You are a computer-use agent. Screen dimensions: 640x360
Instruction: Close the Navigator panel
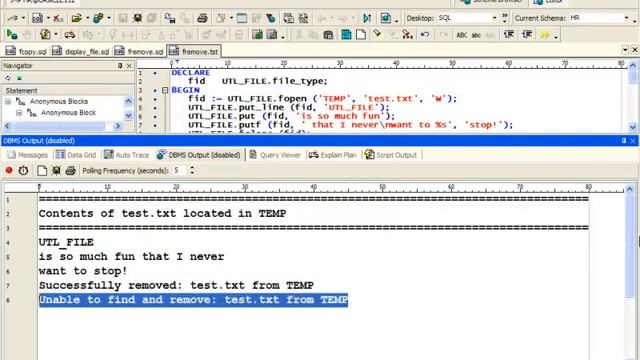click(129, 65)
